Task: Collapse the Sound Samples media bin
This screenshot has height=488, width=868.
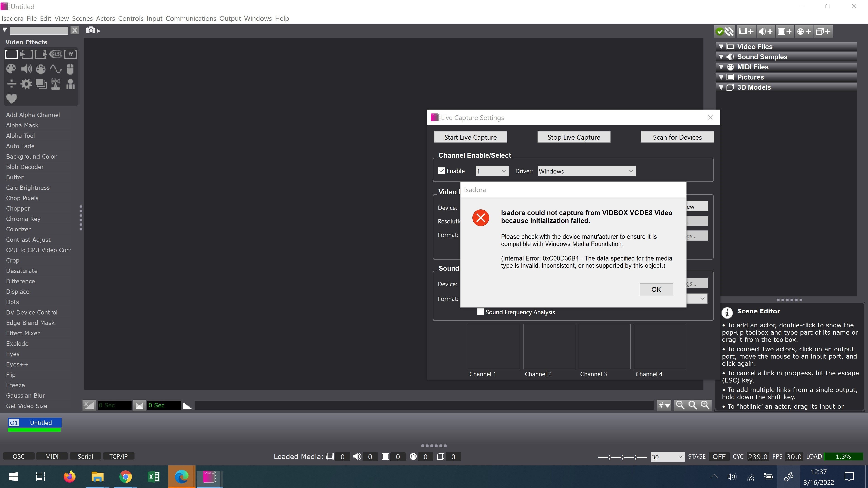Action: tap(721, 57)
